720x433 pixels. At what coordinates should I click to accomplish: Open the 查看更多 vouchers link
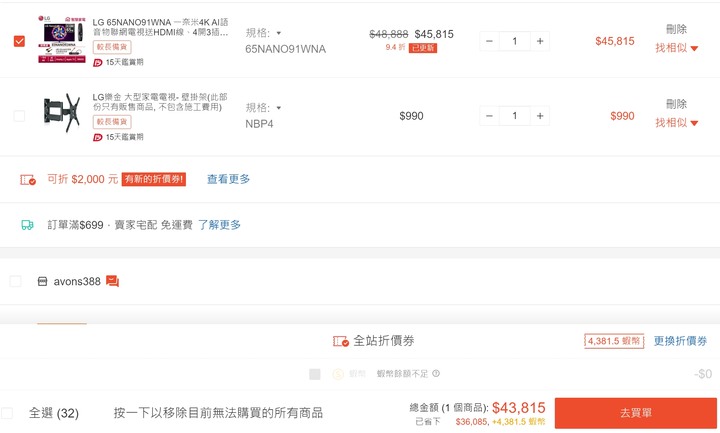point(228,179)
